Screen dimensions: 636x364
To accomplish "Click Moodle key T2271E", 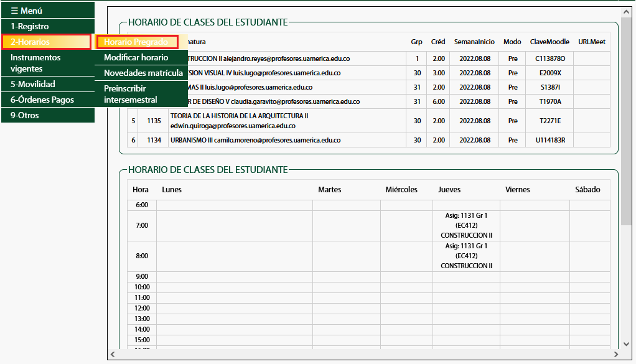I will pyautogui.click(x=550, y=121).
